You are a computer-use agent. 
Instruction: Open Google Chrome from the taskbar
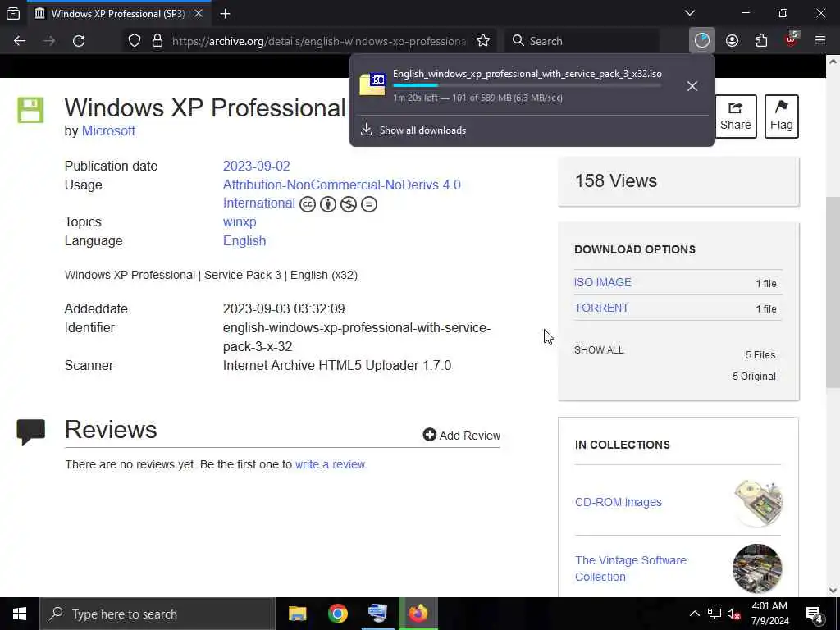[337, 614]
